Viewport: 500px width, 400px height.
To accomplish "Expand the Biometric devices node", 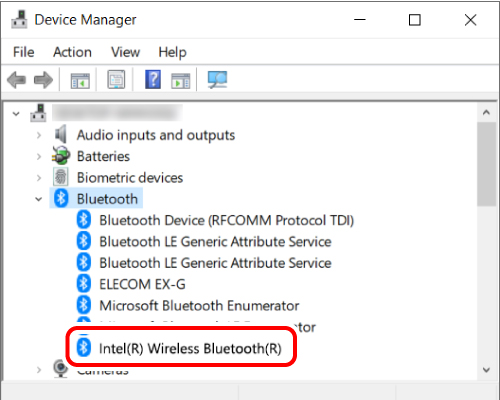I will [39, 178].
